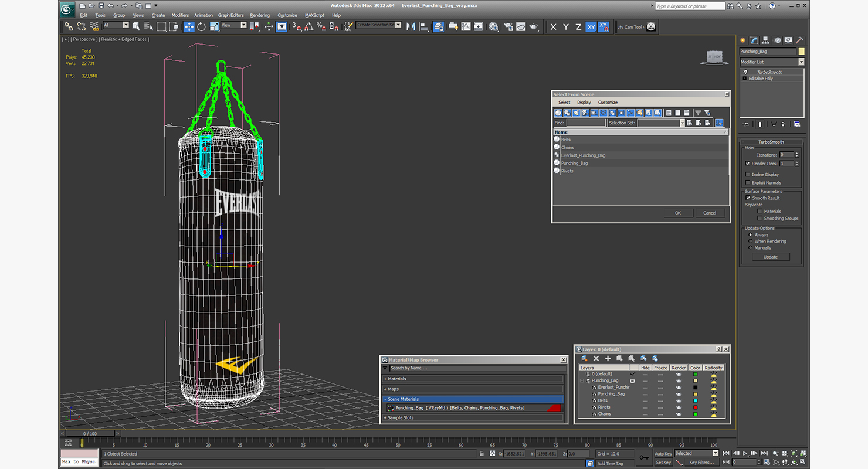Viewport: 868px width, 469px height.
Task: Collapse the Scene Materials group
Action: pyautogui.click(x=473, y=399)
